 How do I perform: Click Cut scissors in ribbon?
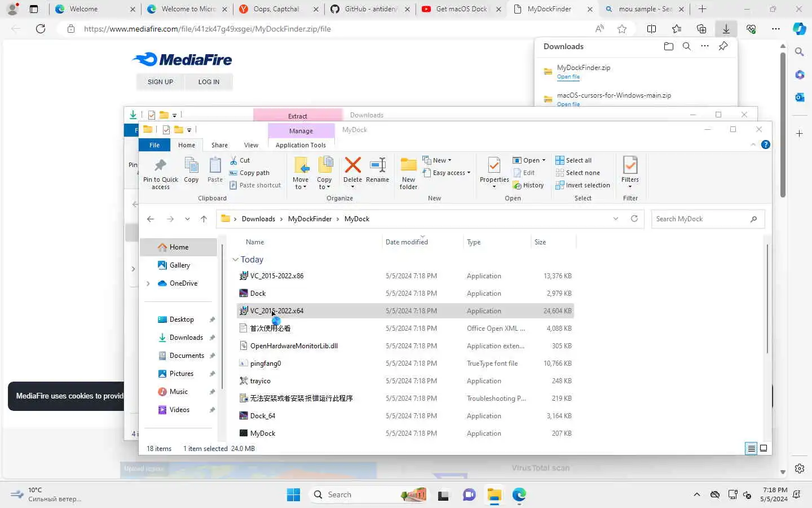240,160
